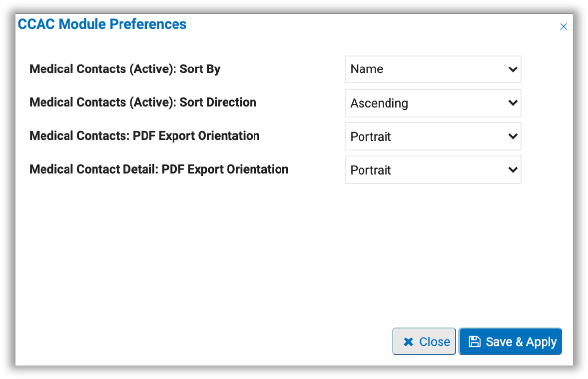
Task: Click the Medical Contact Detail PDF orientation label
Action: point(159,169)
